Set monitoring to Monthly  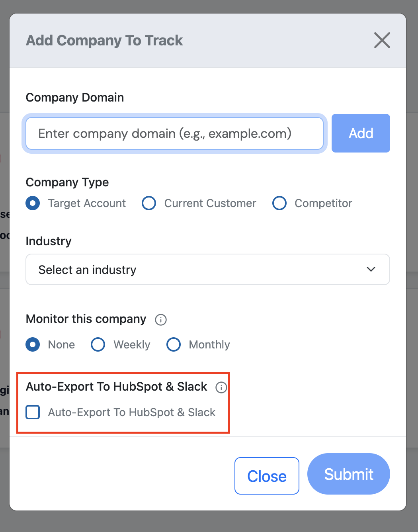(x=174, y=344)
